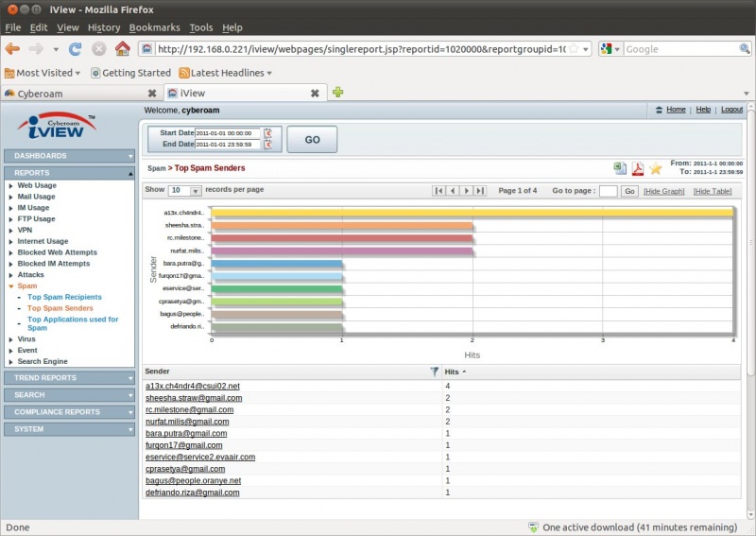Export report to Excel icon
Viewport: 756px width, 536px height.
[x=620, y=168]
